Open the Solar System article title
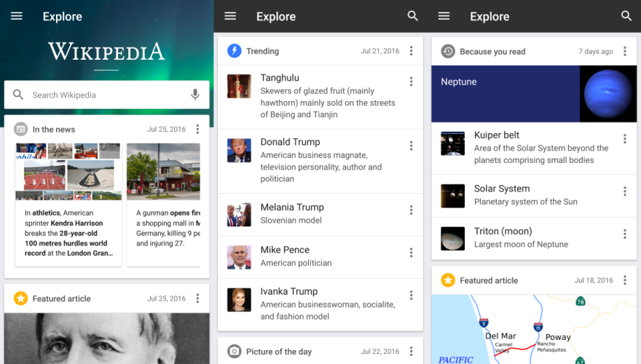Screen dimensions: 641x364 pos(502,189)
